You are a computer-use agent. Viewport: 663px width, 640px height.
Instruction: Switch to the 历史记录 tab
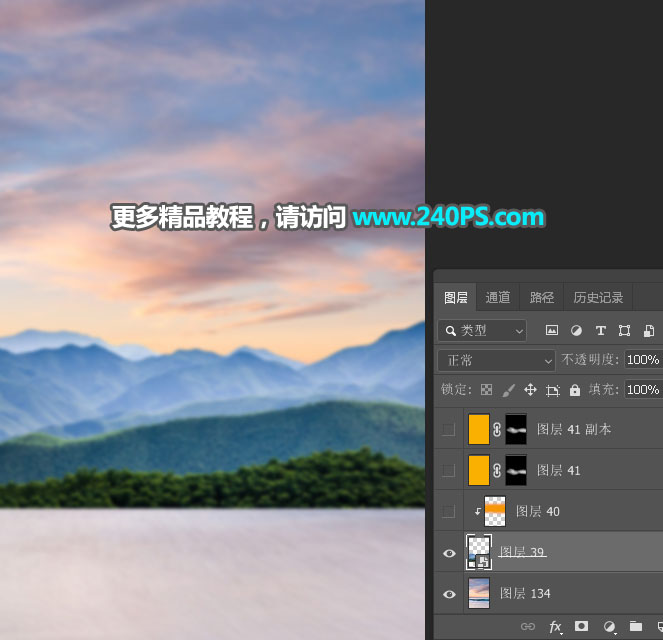598,298
